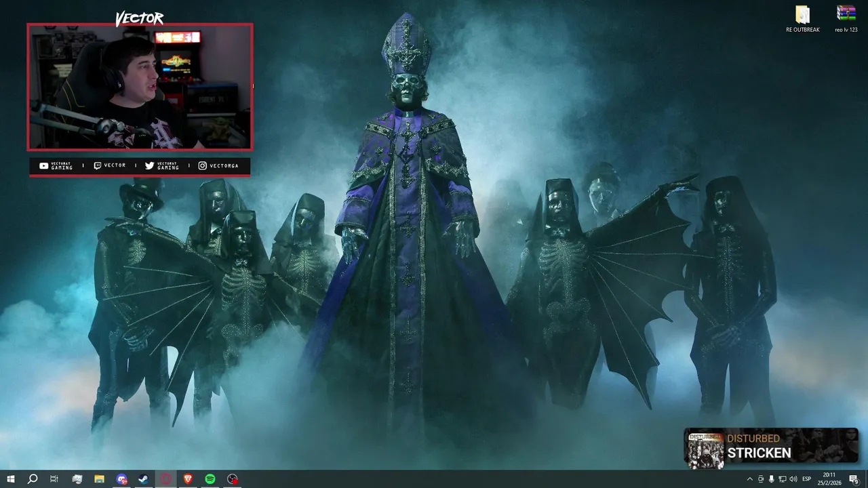Image resolution: width=868 pixels, height=488 pixels.
Task: Open the recording app with red dot
Action: 233,479
